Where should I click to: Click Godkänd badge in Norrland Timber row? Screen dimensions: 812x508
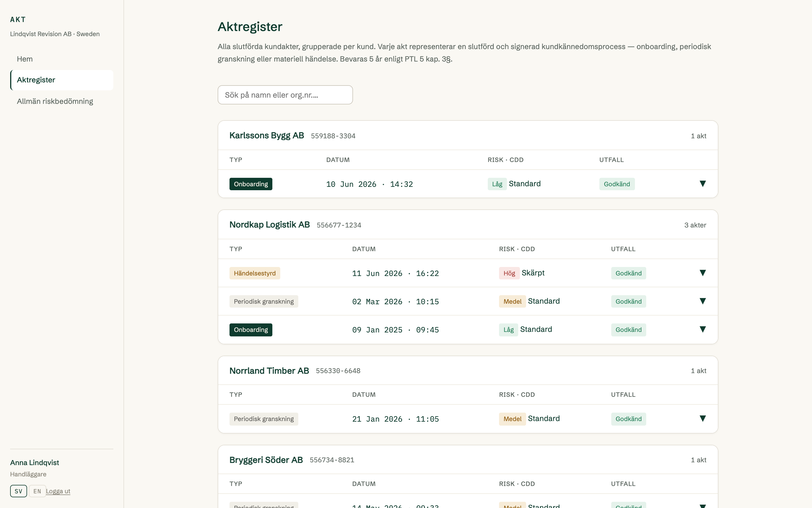[x=628, y=419]
